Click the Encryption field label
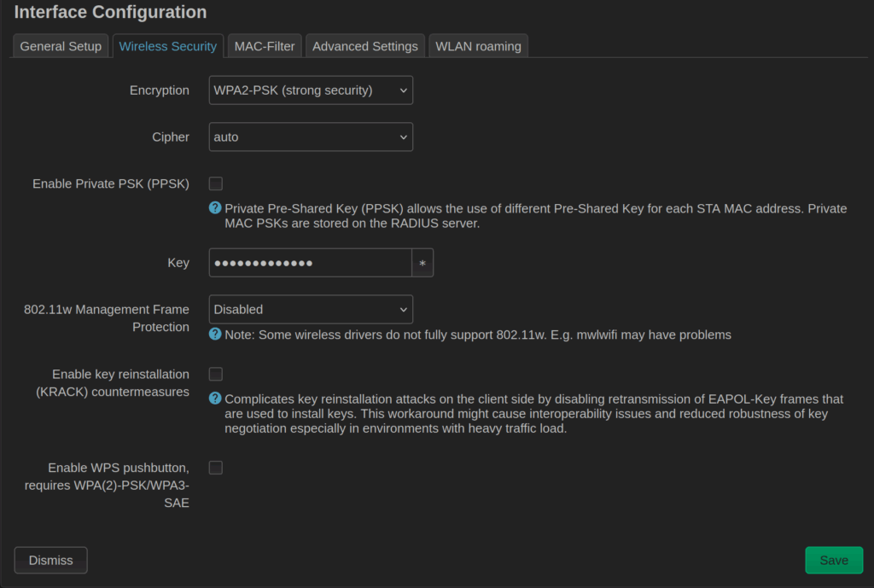The image size is (874, 588). 160,90
